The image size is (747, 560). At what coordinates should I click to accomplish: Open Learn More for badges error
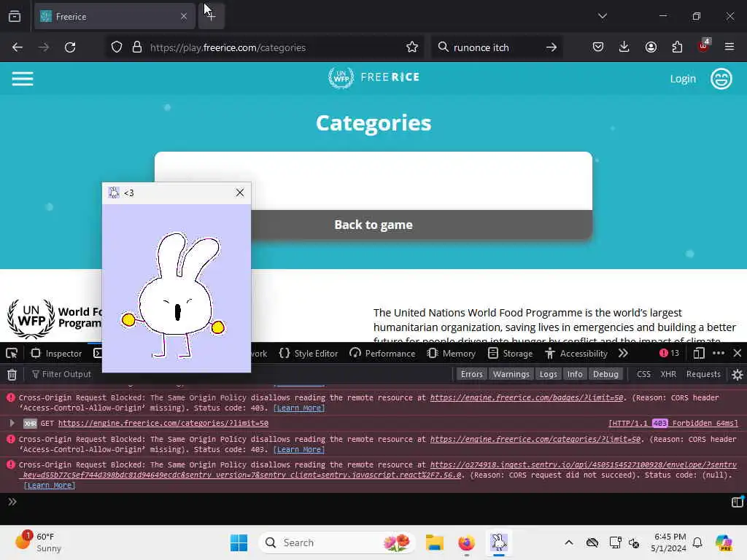tap(299, 408)
